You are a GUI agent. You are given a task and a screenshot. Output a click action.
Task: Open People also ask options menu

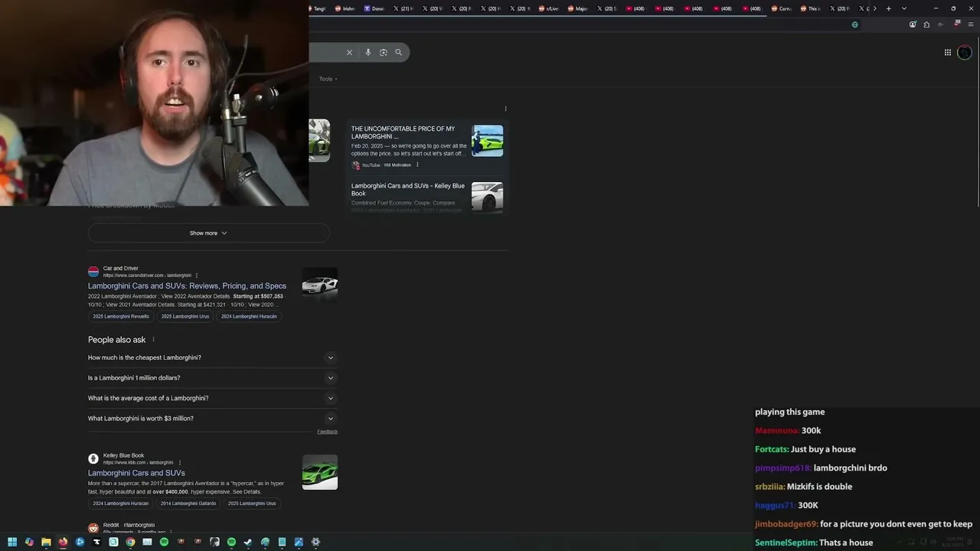(153, 340)
